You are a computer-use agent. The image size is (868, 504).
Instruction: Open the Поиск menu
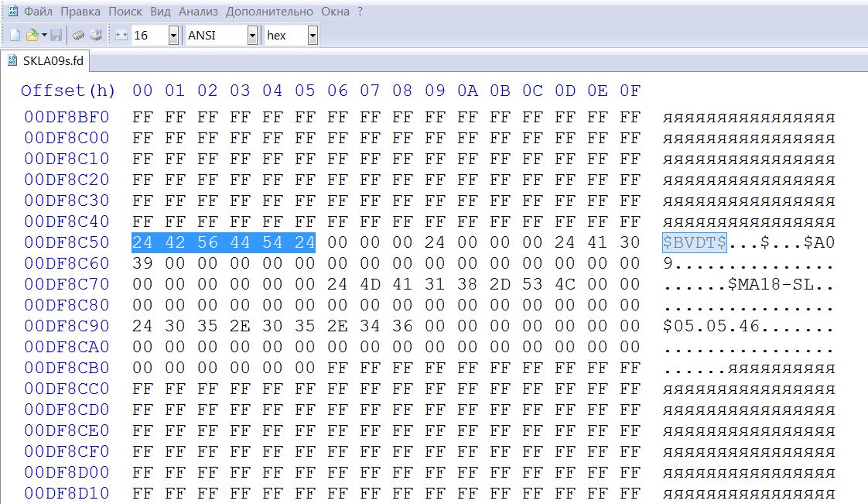125,11
